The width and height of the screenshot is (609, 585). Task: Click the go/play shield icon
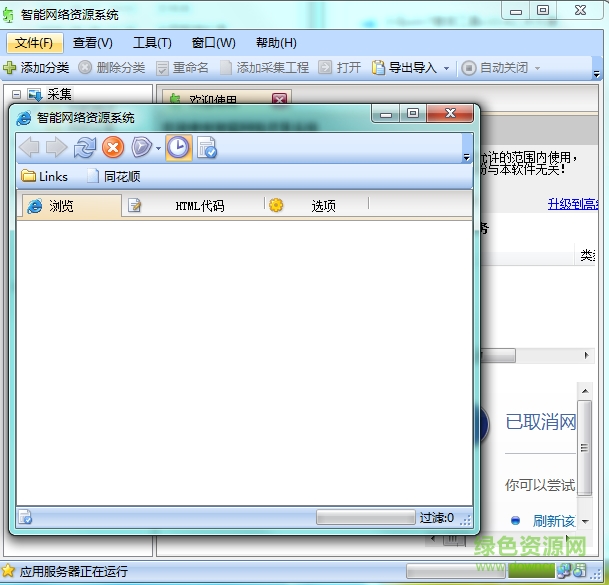coord(141,148)
